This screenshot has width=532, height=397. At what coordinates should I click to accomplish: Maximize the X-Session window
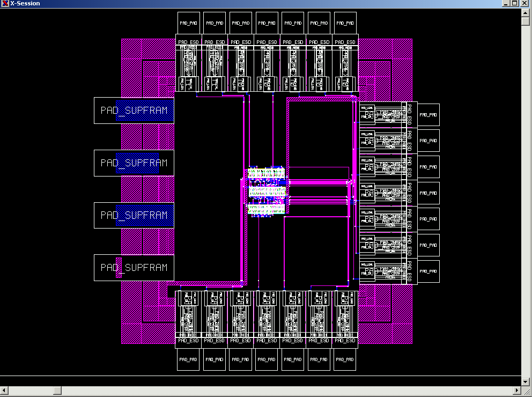click(x=514, y=3)
